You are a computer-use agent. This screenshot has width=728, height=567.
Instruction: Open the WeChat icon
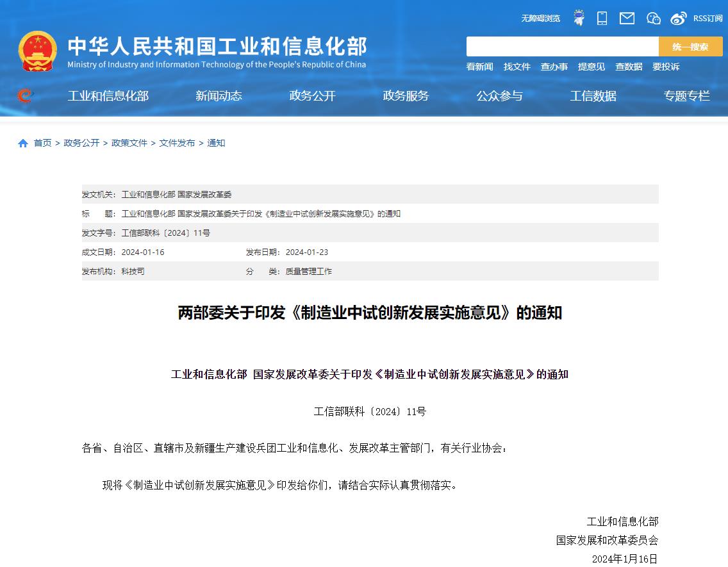653,18
